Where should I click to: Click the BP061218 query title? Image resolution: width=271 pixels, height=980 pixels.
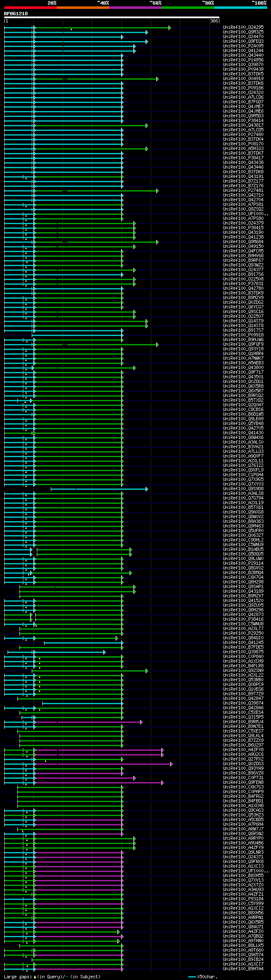click(x=16, y=14)
